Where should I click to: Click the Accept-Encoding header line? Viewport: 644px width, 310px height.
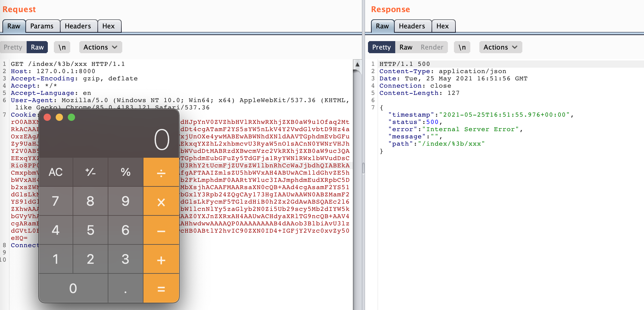(x=74, y=79)
